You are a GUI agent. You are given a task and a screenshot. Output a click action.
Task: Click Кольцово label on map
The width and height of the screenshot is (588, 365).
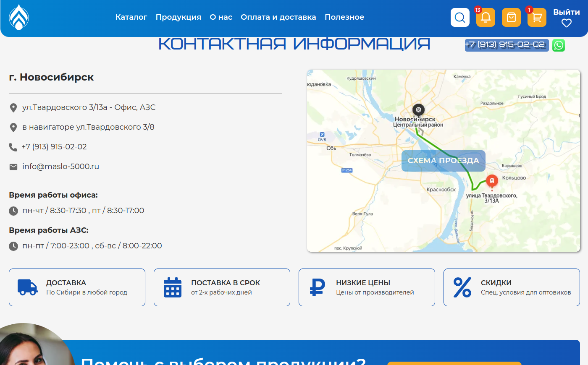514,178
